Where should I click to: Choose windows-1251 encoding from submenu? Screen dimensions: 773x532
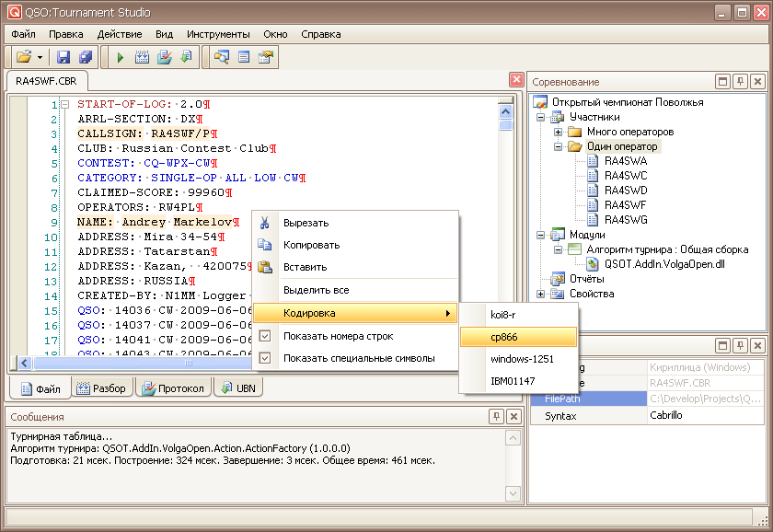[x=522, y=359]
